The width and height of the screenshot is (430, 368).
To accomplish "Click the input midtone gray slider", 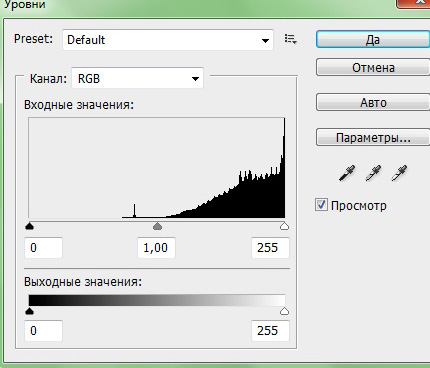I will 157,227.
